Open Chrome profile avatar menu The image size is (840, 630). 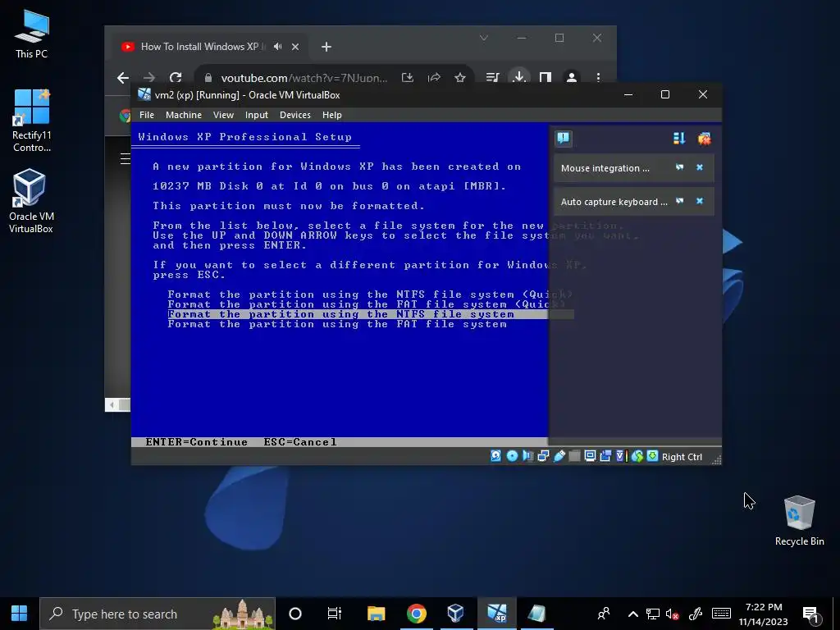coord(572,78)
